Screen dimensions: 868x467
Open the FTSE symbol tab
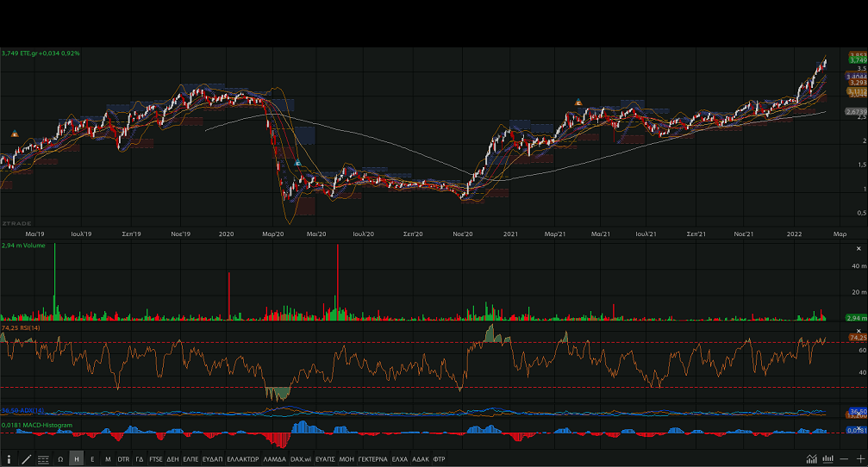(155, 459)
